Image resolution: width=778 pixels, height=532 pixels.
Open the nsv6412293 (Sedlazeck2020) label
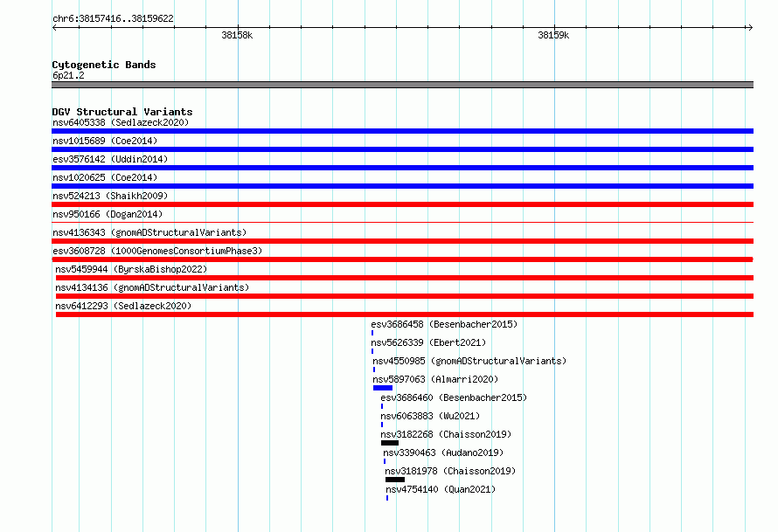coord(123,306)
